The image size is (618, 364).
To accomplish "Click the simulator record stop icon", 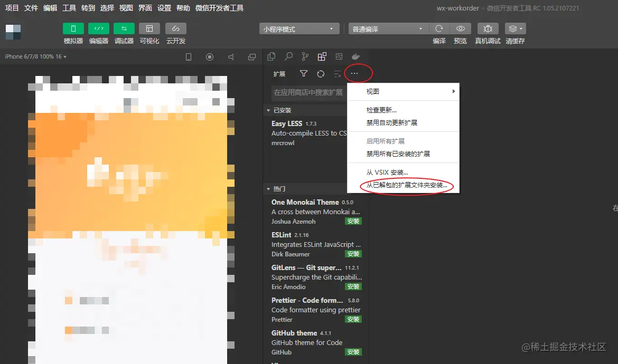I will coord(210,57).
